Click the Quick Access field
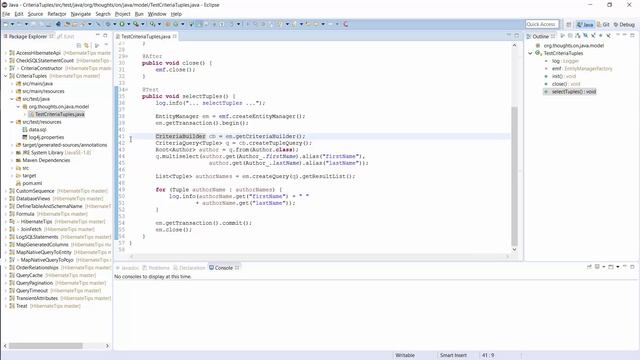The width and height of the screenshot is (640, 360). coord(541,24)
